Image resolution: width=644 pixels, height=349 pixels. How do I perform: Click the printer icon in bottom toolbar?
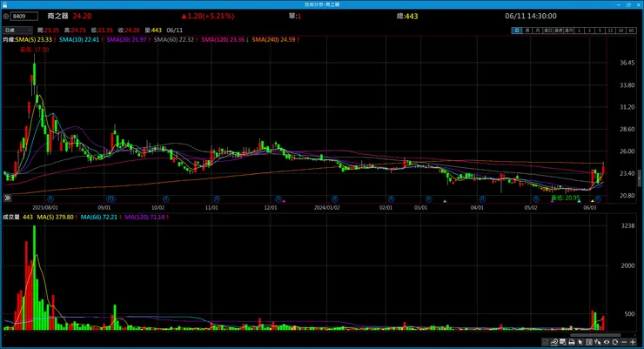(572, 342)
